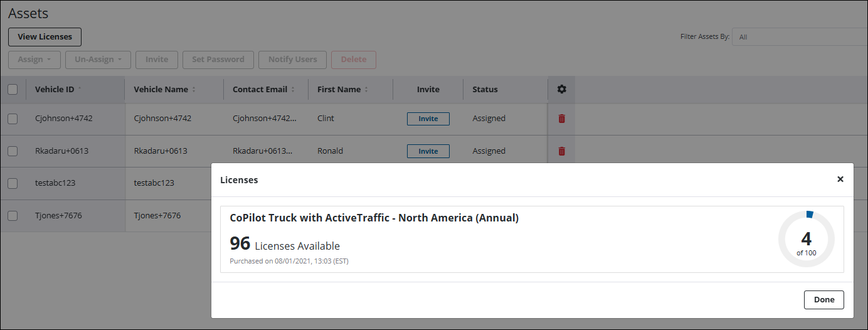
Task: Click the First Name sort icon
Action: pos(366,90)
